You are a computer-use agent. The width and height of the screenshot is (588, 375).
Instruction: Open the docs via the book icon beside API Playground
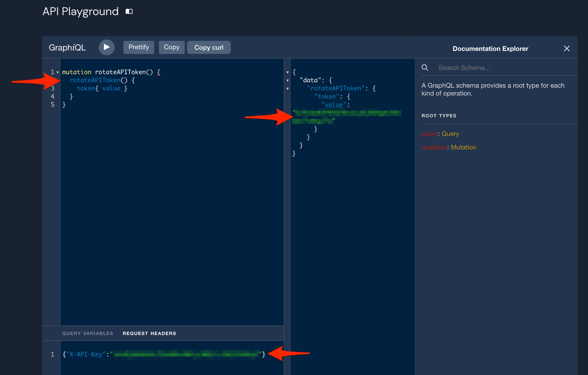(129, 11)
